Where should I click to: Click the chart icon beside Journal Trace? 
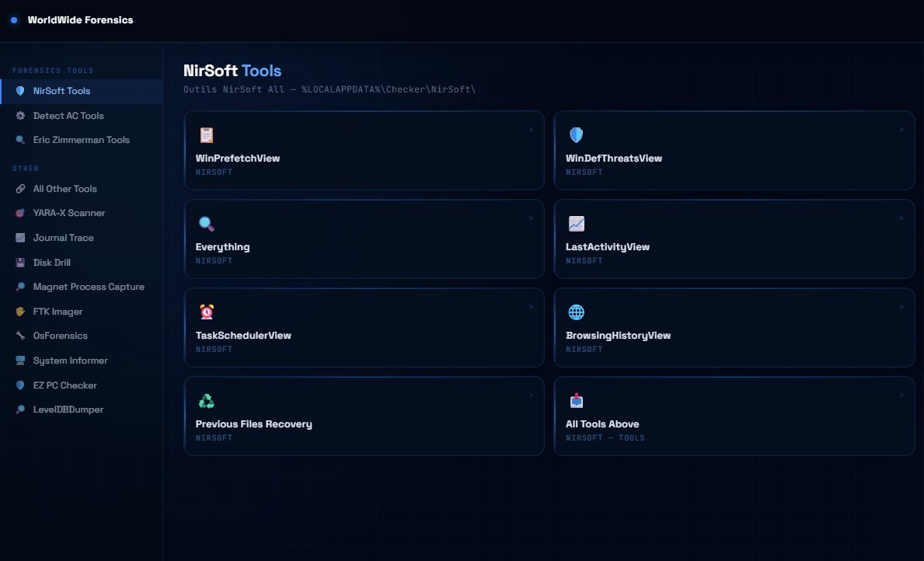[20, 238]
